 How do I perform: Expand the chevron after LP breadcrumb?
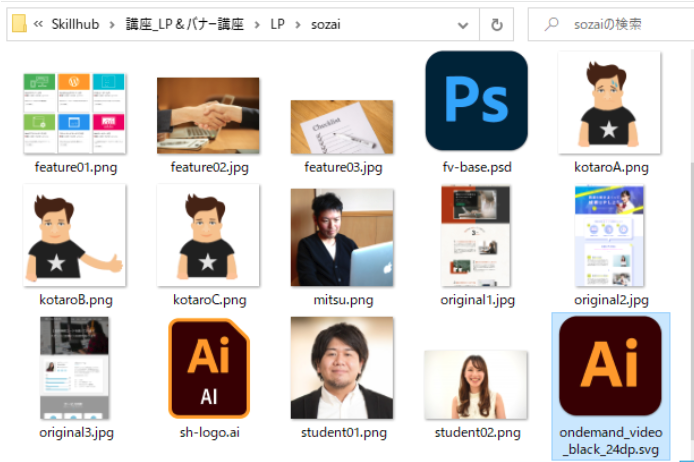pyautogui.click(x=297, y=25)
